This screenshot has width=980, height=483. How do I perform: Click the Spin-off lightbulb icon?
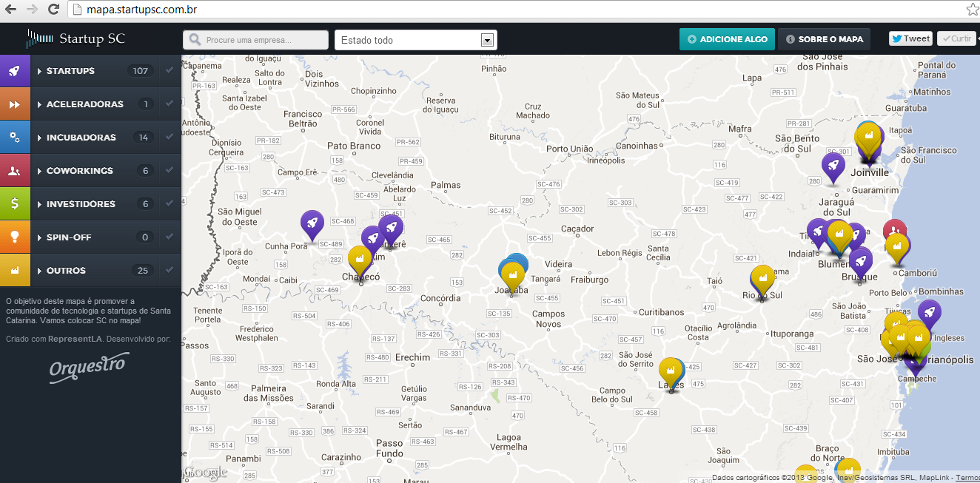click(x=15, y=237)
